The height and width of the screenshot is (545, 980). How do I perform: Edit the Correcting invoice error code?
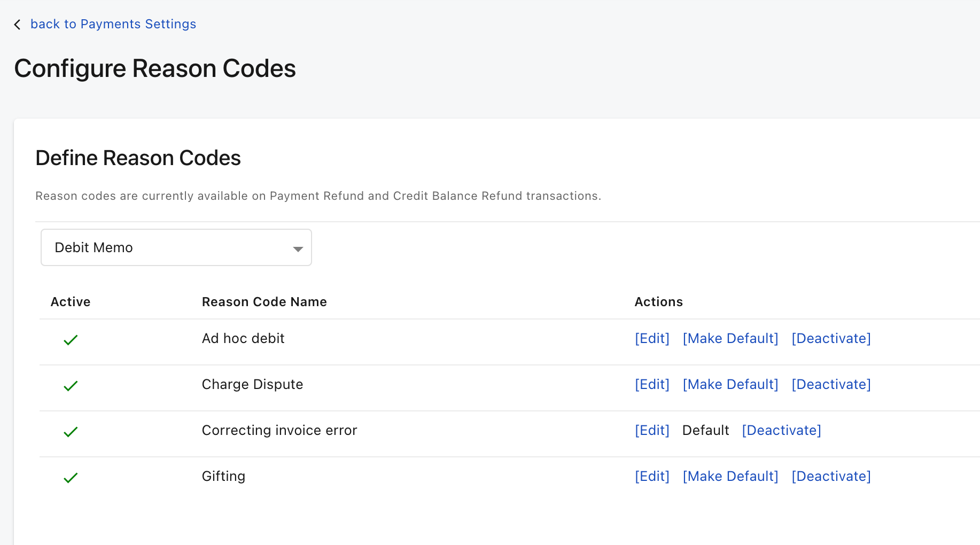click(x=651, y=430)
